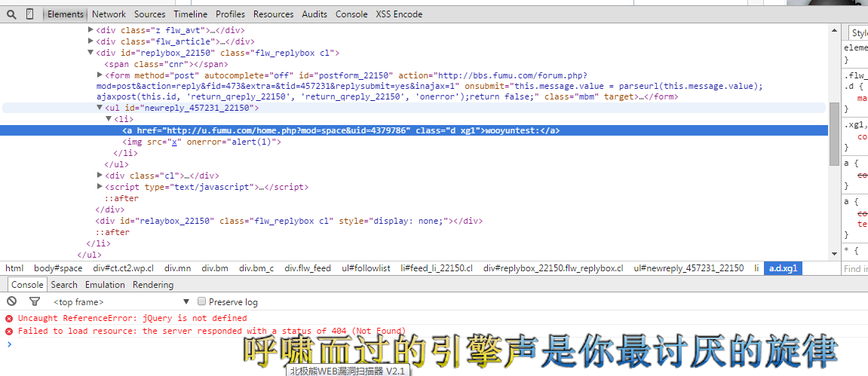Select the div.flw_feed breadcrumb
The width and height of the screenshot is (868, 376).
pos(308,268)
